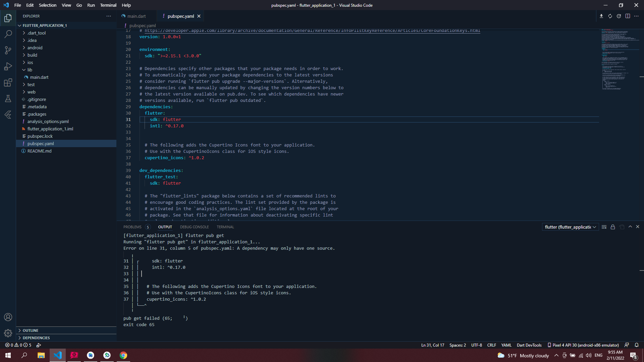Open Windows Start menu
This screenshot has height=362, width=644.
(x=8, y=355)
